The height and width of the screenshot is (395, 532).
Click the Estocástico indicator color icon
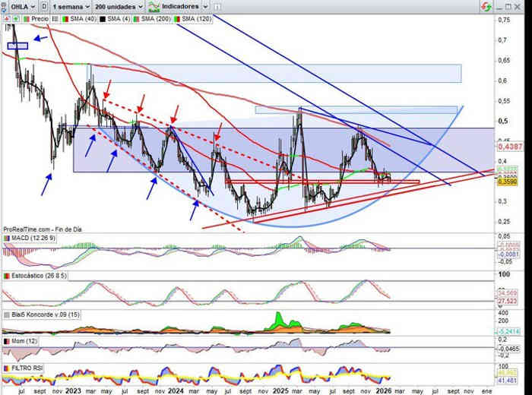6,276
